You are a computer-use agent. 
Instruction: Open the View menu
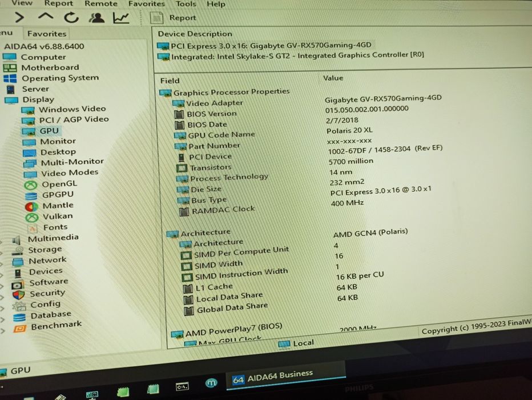tap(22, 3)
